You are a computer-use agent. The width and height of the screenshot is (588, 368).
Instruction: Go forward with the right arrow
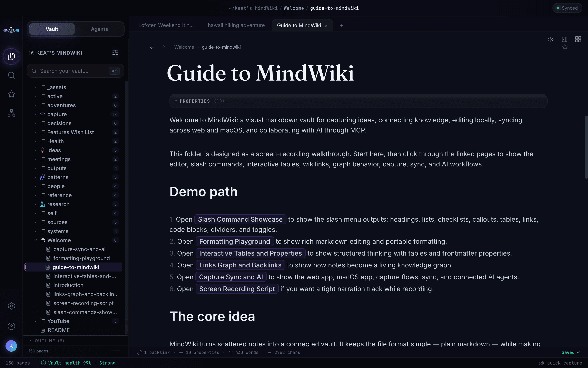click(x=164, y=47)
